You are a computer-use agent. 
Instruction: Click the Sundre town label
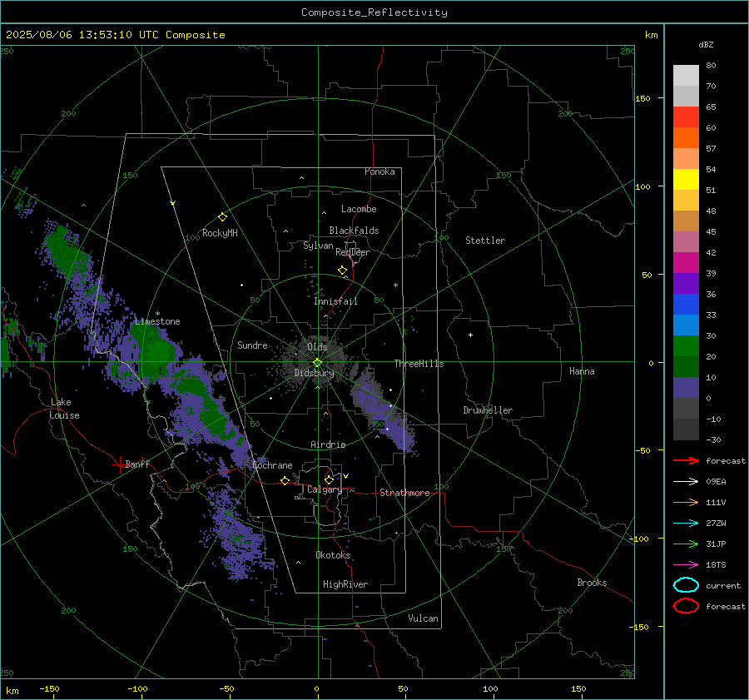(x=252, y=345)
